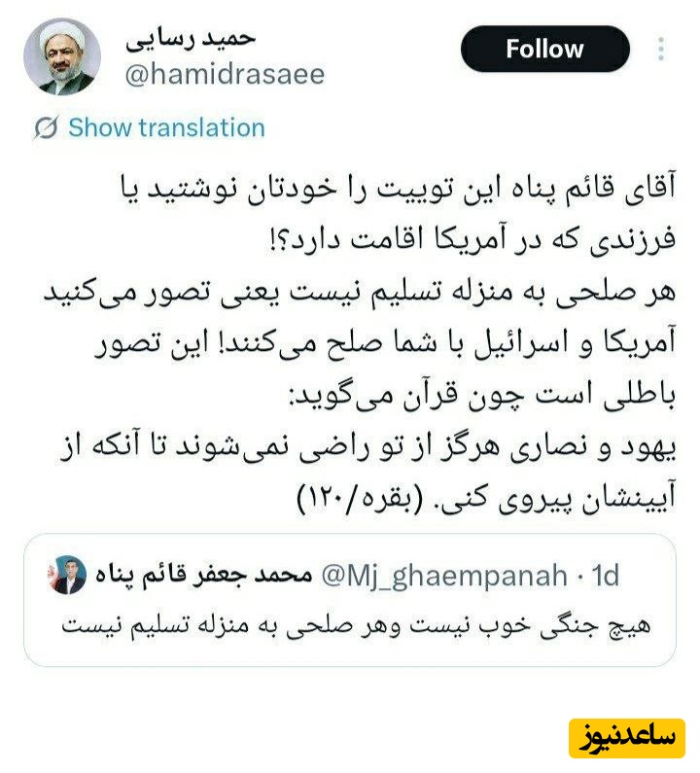The width and height of the screenshot is (700, 773).
Task: Open the @hamidrasaee handle link
Action: pos(225,75)
